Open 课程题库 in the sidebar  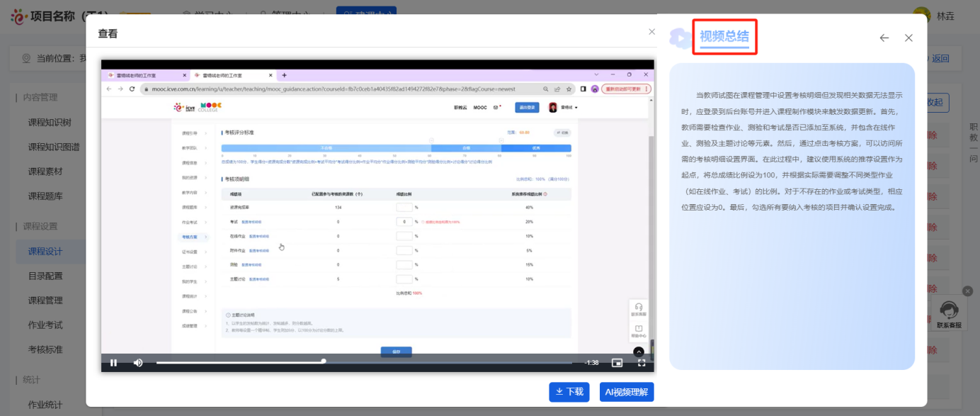coord(45,196)
